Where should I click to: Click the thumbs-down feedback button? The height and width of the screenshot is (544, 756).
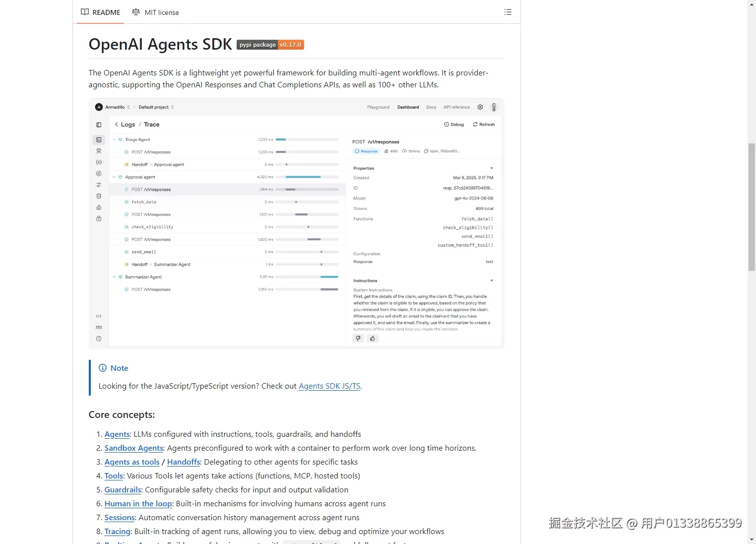358,339
